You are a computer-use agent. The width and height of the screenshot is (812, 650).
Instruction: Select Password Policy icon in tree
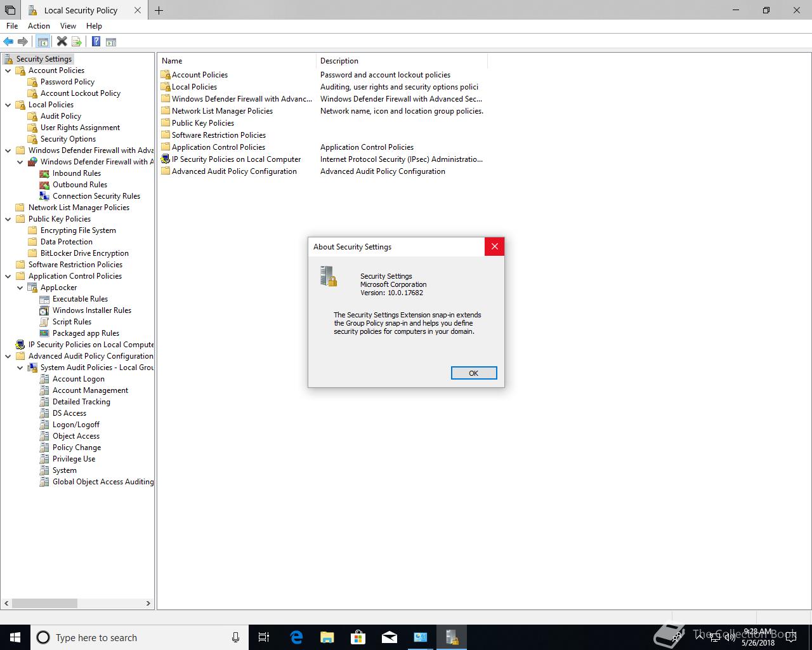(x=33, y=82)
